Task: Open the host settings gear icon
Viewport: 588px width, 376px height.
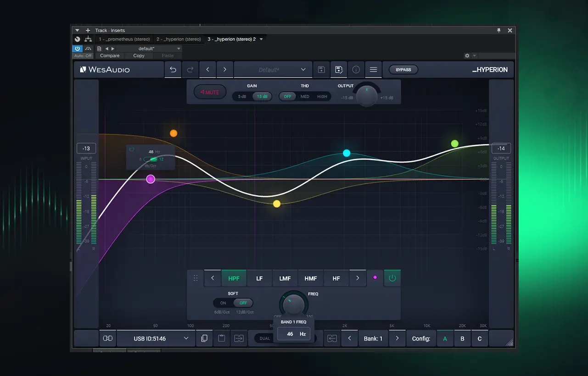Action: coord(467,55)
